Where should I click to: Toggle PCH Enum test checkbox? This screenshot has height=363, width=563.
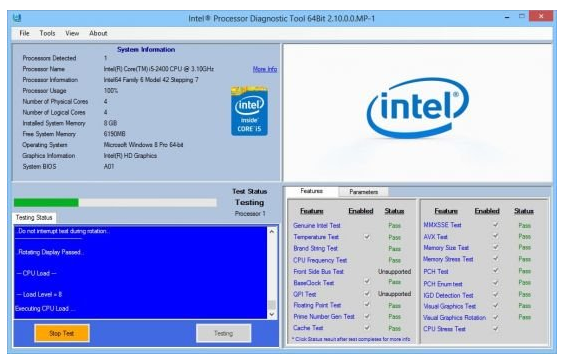[x=495, y=283]
